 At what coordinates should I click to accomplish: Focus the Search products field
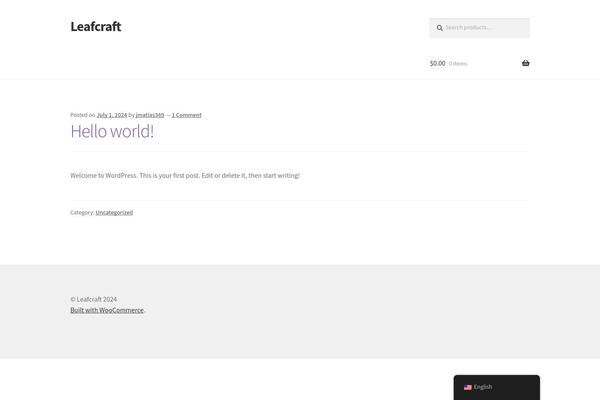tap(479, 28)
